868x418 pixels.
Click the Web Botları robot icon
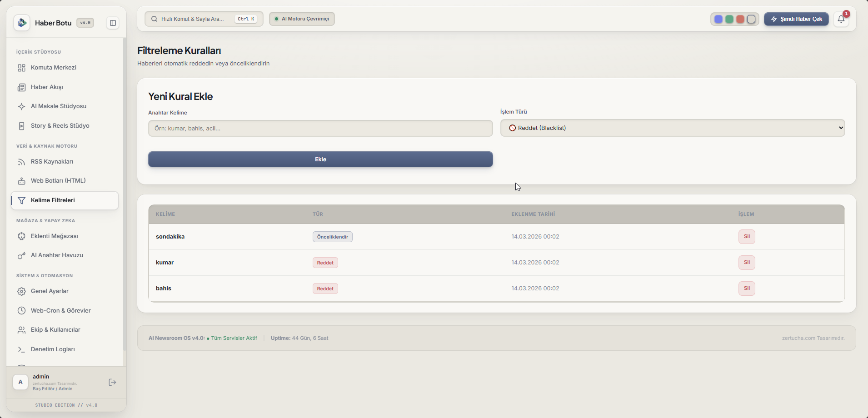pyautogui.click(x=21, y=181)
